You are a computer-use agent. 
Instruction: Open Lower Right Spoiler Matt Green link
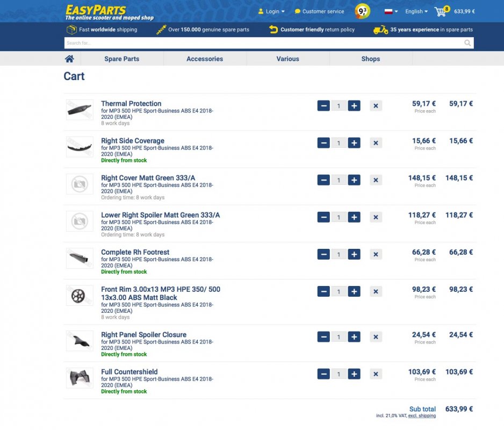click(161, 215)
